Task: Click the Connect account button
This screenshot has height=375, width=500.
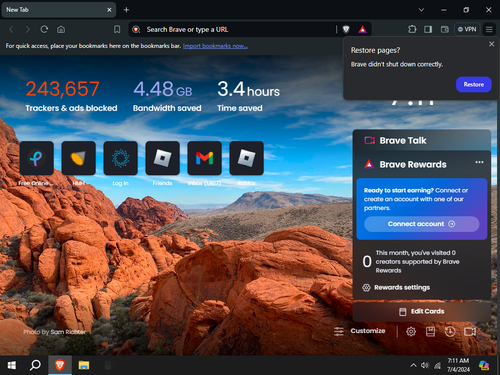Action: click(422, 224)
